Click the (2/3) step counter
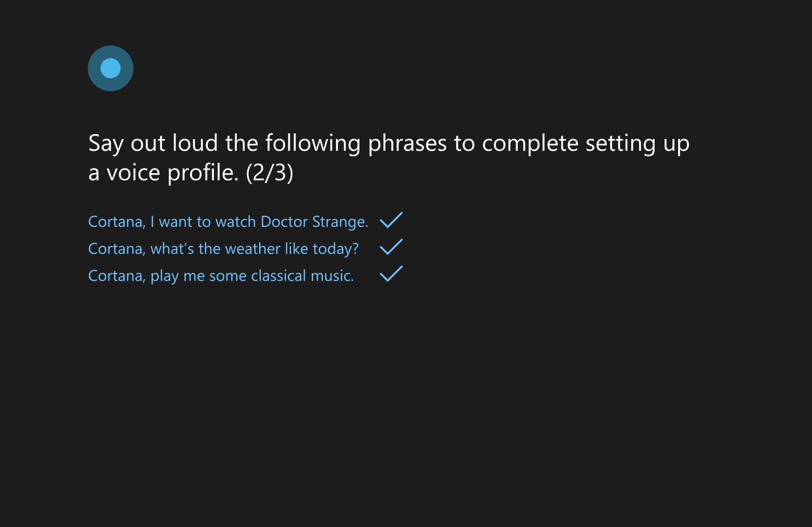This screenshot has width=812, height=527. 270,173
